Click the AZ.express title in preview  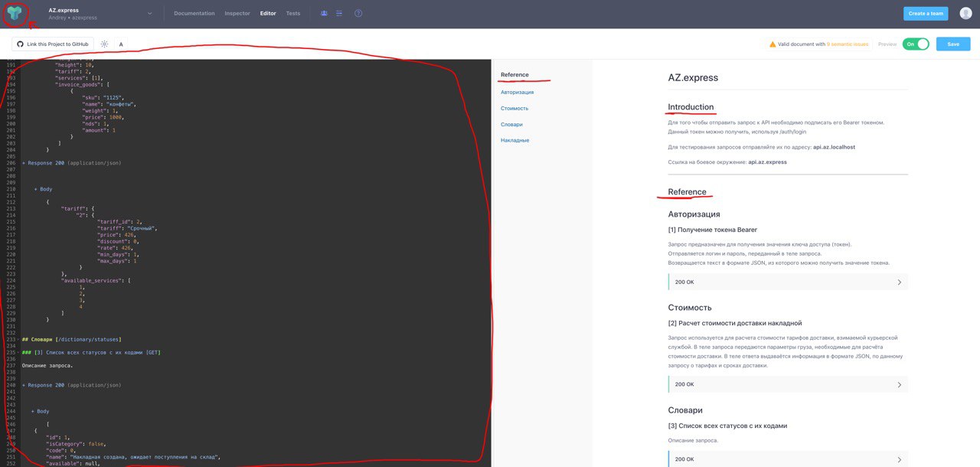pos(693,77)
